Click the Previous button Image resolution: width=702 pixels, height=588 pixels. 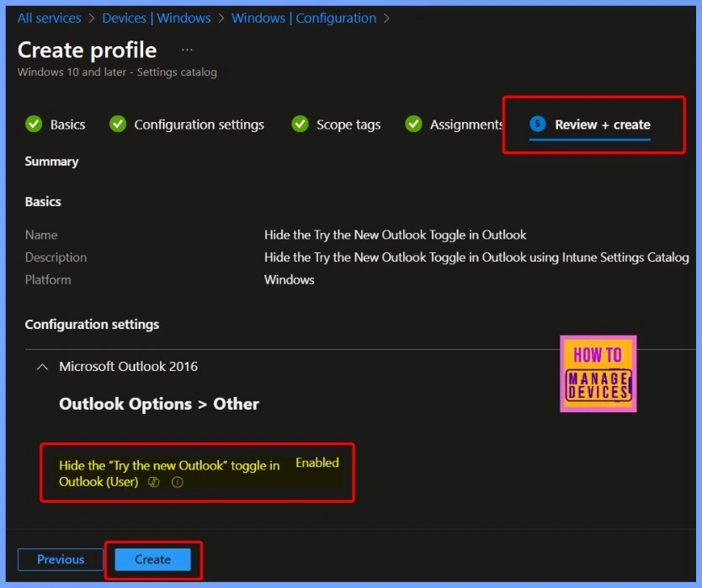61,559
